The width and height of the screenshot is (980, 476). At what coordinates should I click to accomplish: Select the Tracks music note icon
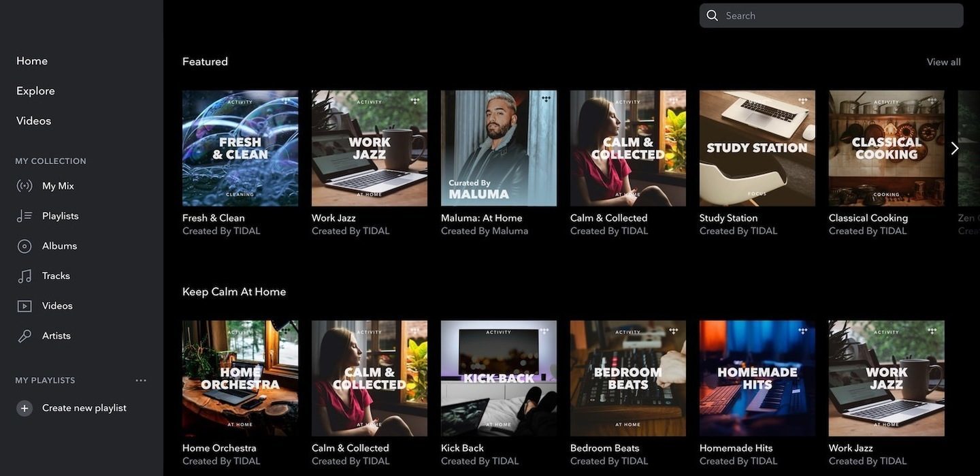point(24,276)
